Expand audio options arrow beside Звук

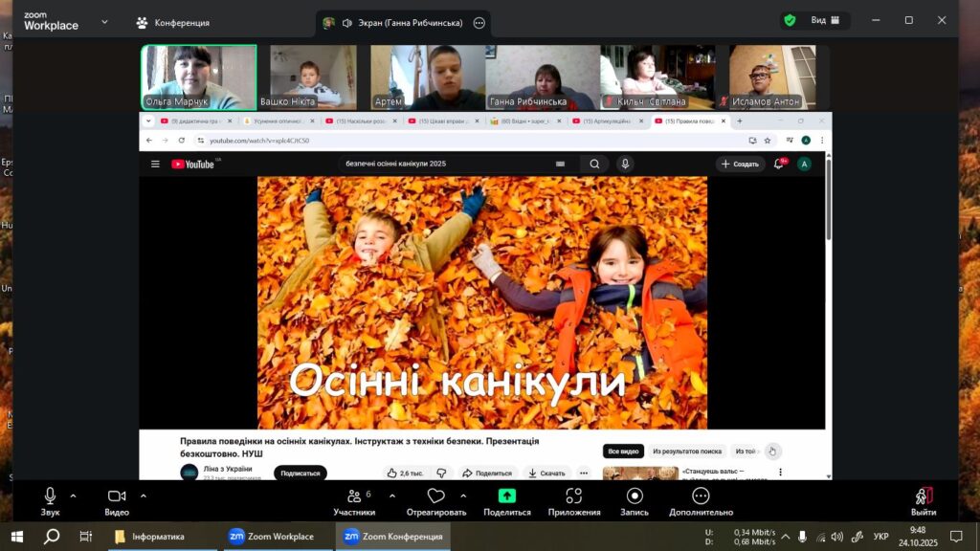[x=73, y=496]
